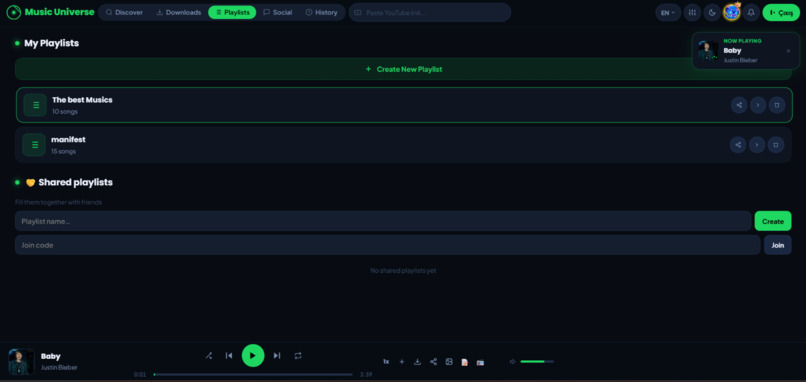Screen dimensions: 806x382
Task: Click Baby album art in player bar
Action: pyautogui.click(x=22, y=361)
